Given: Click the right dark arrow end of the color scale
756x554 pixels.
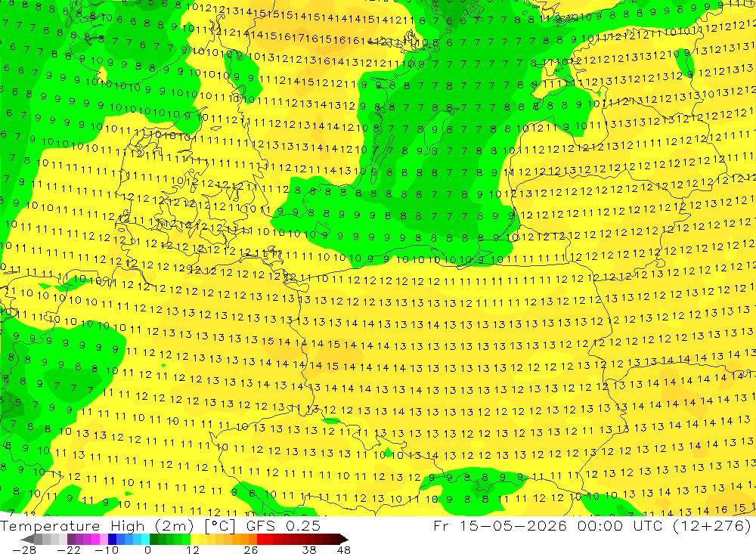Looking at the screenshot, I should point(344,539).
